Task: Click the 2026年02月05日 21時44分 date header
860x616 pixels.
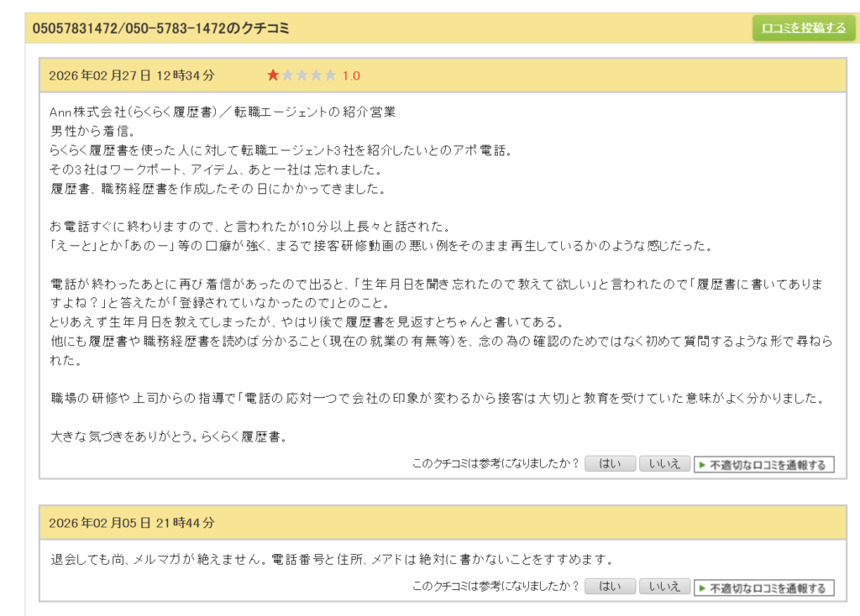Action: pos(132,523)
